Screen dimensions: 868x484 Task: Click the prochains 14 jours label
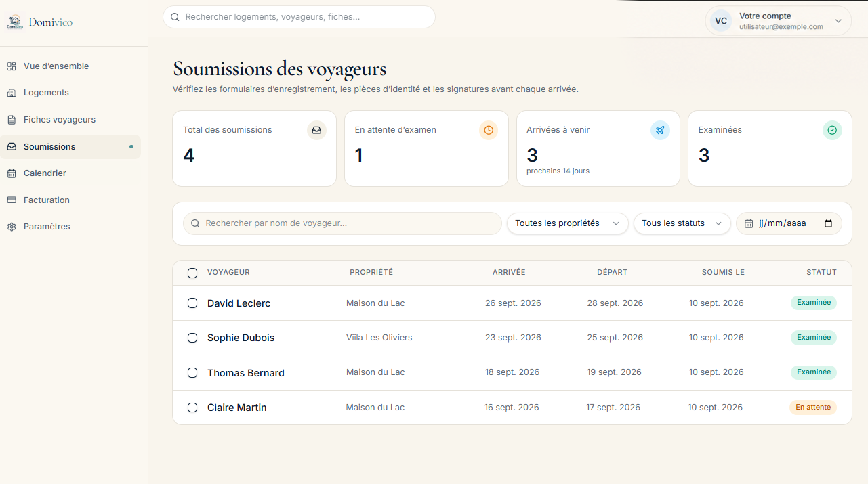558,171
